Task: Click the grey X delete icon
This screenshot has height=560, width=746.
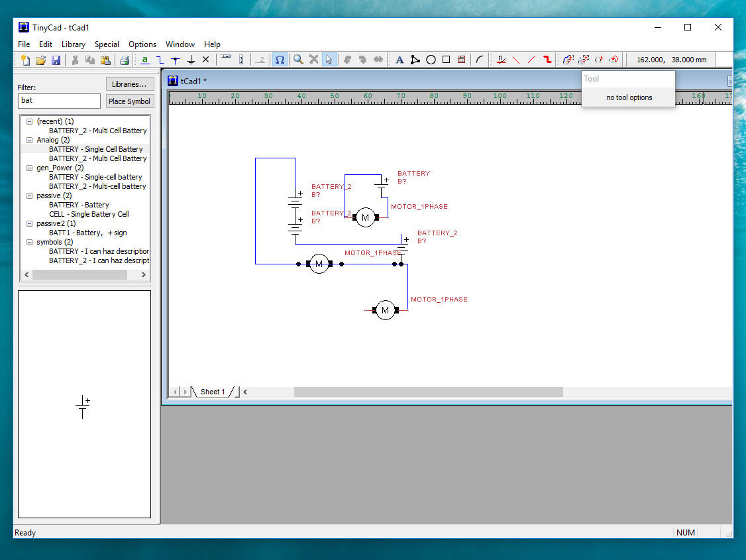Action: pyautogui.click(x=313, y=60)
